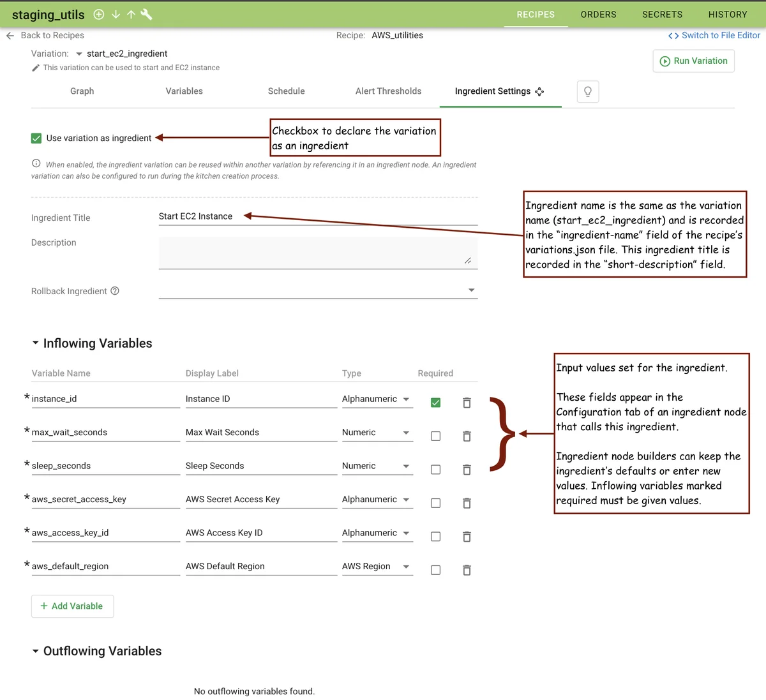Screen dimensions: 766x700
Task: Open the Rollback Ingredient dropdown
Action: [x=471, y=290]
